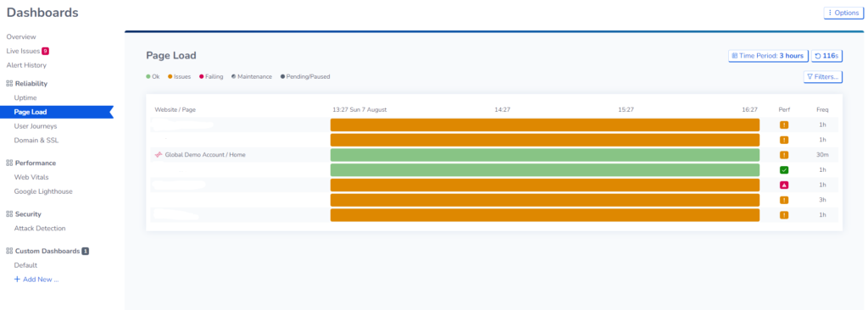868x310 pixels.
Task: Open Attack Detection under Security
Action: 40,228
